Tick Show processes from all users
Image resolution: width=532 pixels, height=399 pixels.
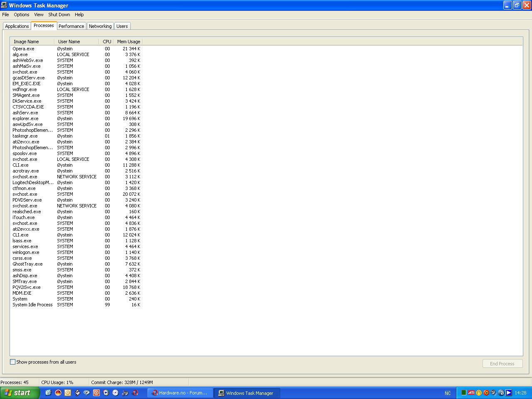12,362
